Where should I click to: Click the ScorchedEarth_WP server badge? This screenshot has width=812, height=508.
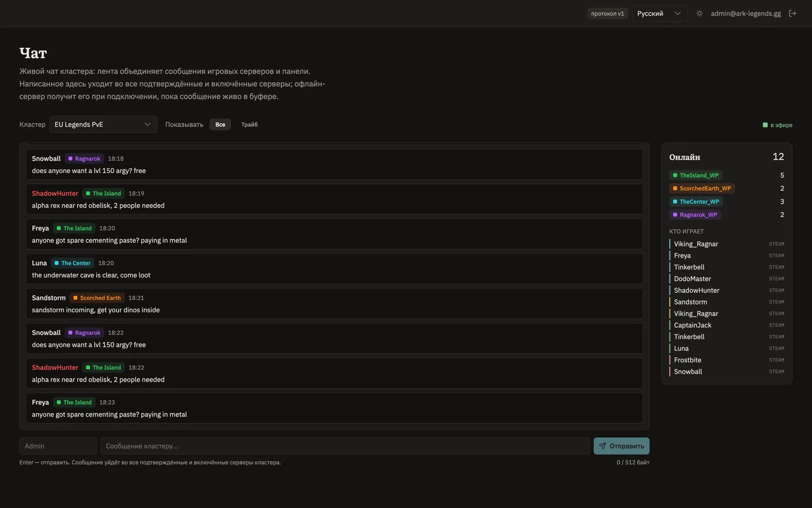702,188
